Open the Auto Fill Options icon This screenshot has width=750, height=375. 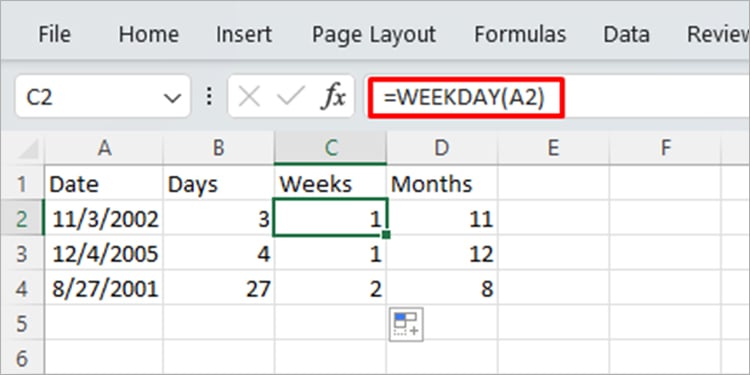[406, 324]
